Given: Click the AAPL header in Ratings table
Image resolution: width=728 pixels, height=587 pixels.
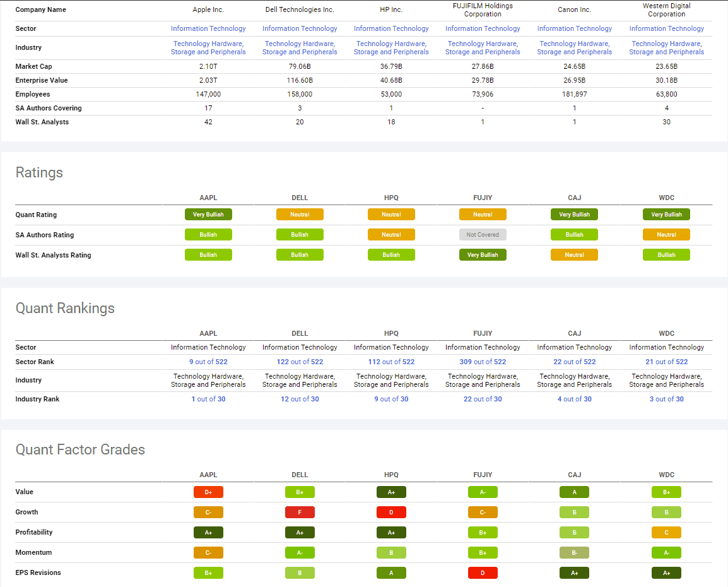Looking at the screenshot, I should point(208,198).
